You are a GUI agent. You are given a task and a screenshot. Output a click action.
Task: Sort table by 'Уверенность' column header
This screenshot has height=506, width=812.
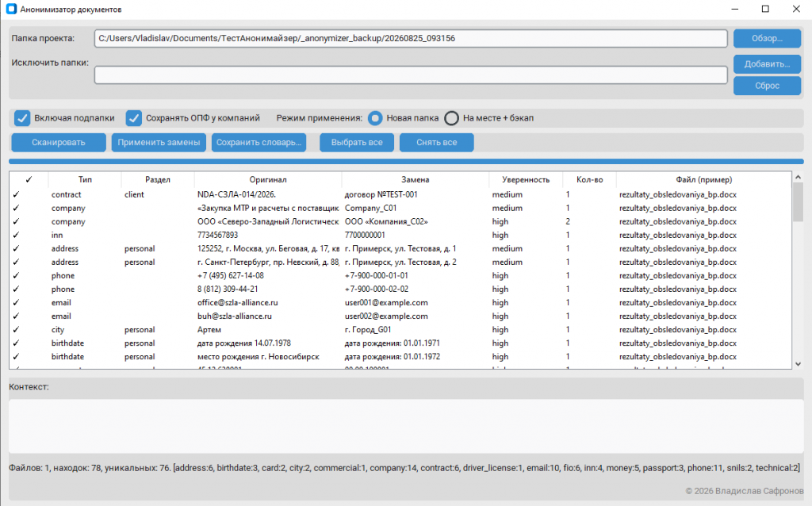tap(526, 180)
